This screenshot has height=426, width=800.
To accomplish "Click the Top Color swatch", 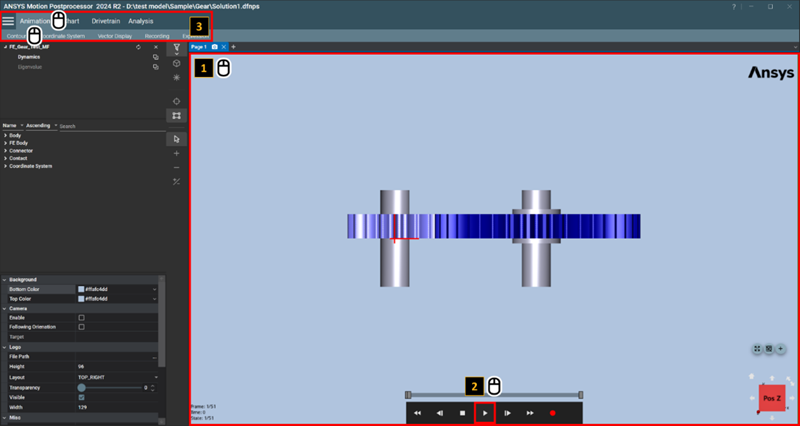I will [81, 299].
